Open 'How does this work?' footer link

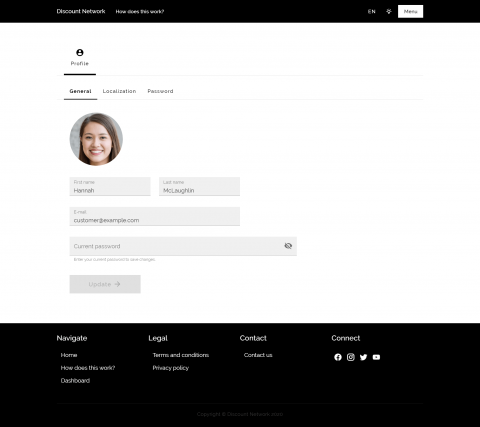click(88, 368)
